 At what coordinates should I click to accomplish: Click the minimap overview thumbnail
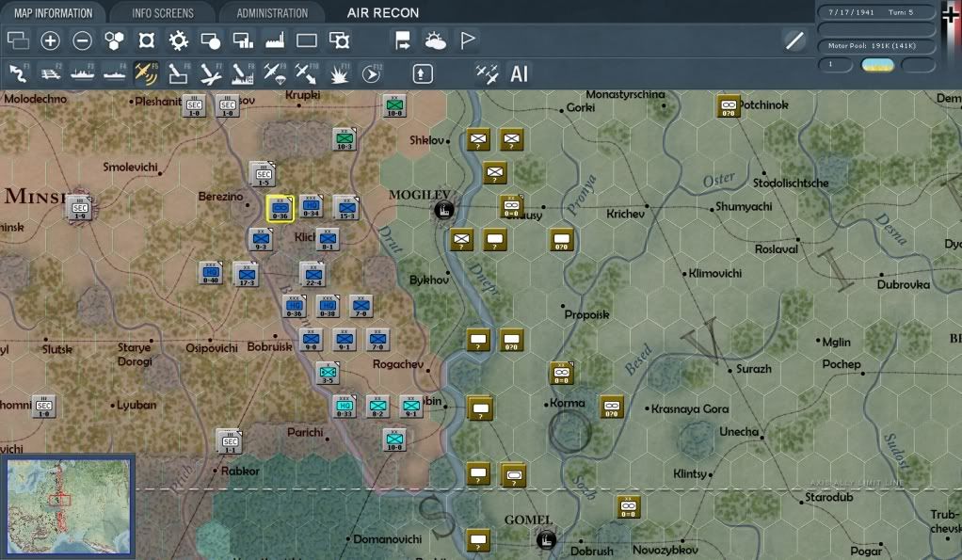point(68,506)
